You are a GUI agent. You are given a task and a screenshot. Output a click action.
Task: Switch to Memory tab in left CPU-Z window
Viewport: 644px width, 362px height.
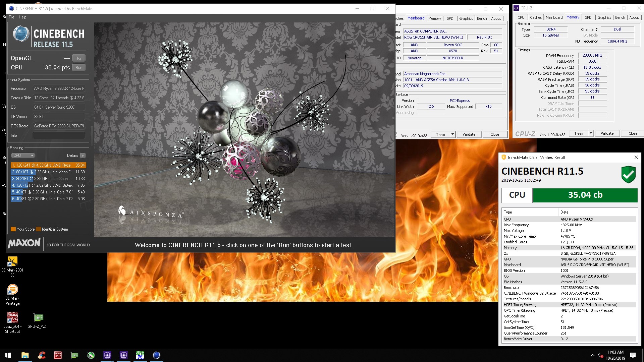[435, 18]
